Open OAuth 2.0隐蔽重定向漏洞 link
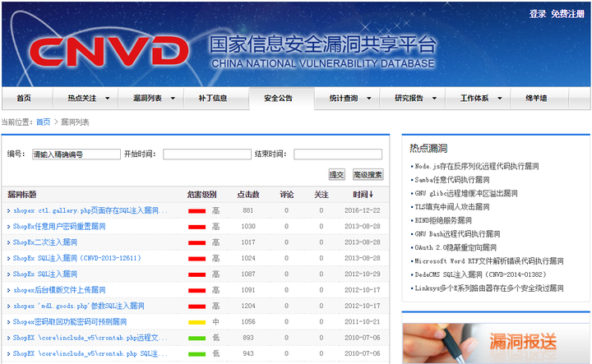The image size is (592, 364). 456,248
